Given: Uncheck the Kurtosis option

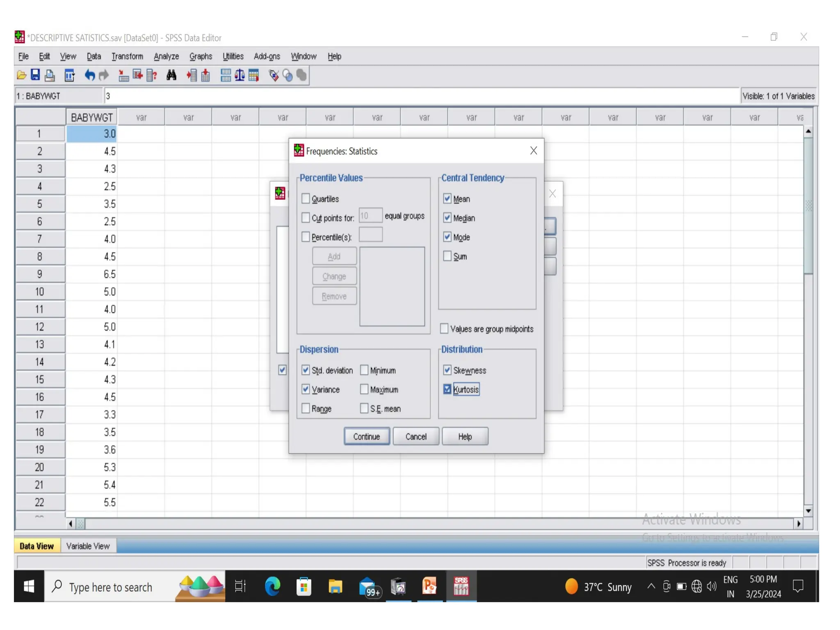Looking at the screenshot, I should (447, 389).
